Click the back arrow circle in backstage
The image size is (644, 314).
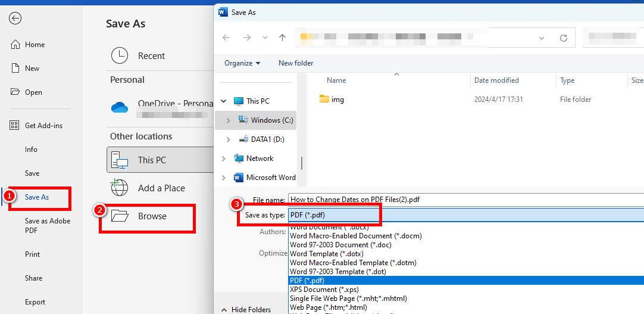[x=15, y=18]
